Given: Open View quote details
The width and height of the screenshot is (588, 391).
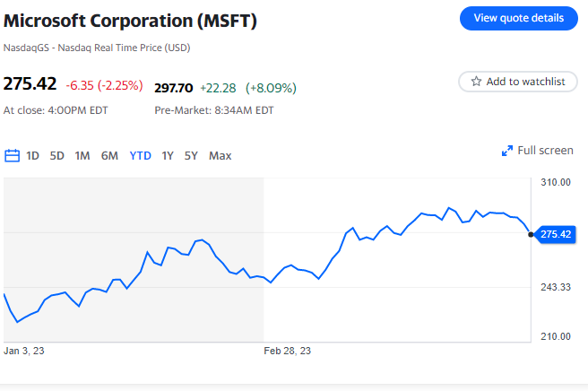Looking at the screenshot, I should pyautogui.click(x=519, y=18).
